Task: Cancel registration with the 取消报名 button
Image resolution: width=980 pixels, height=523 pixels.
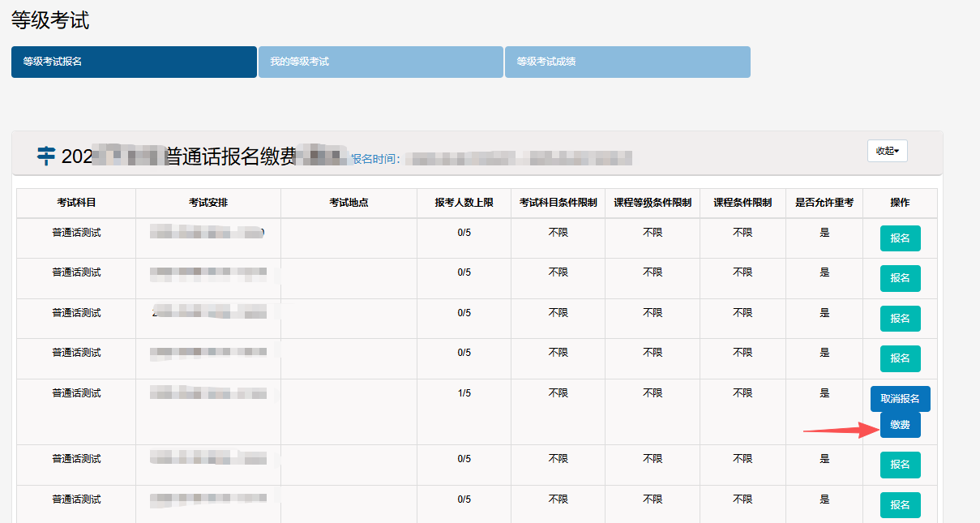Action: point(900,399)
